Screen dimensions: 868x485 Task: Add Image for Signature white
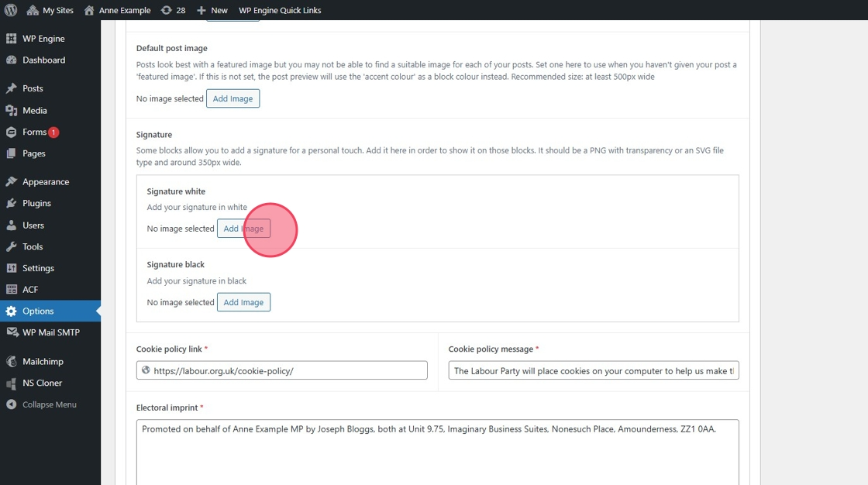pyautogui.click(x=243, y=229)
